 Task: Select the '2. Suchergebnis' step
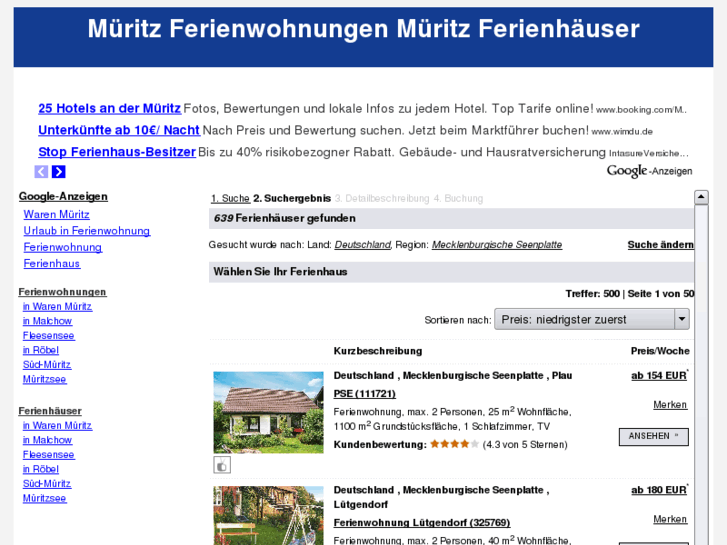292,199
